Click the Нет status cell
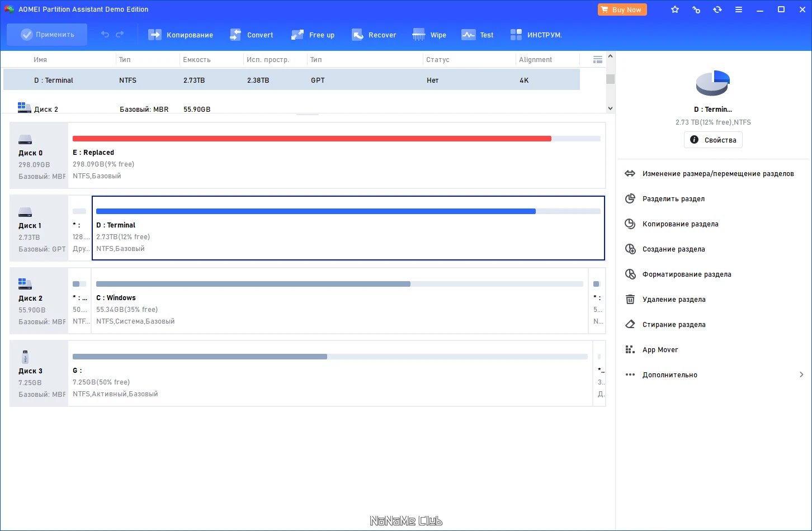Image resolution: width=812 pixels, height=531 pixels. point(433,80)
